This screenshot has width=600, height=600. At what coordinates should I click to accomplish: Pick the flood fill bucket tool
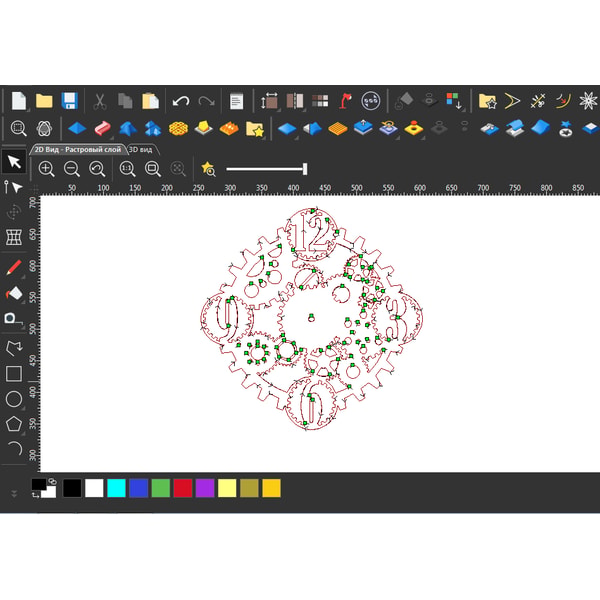tap(14, 293)
